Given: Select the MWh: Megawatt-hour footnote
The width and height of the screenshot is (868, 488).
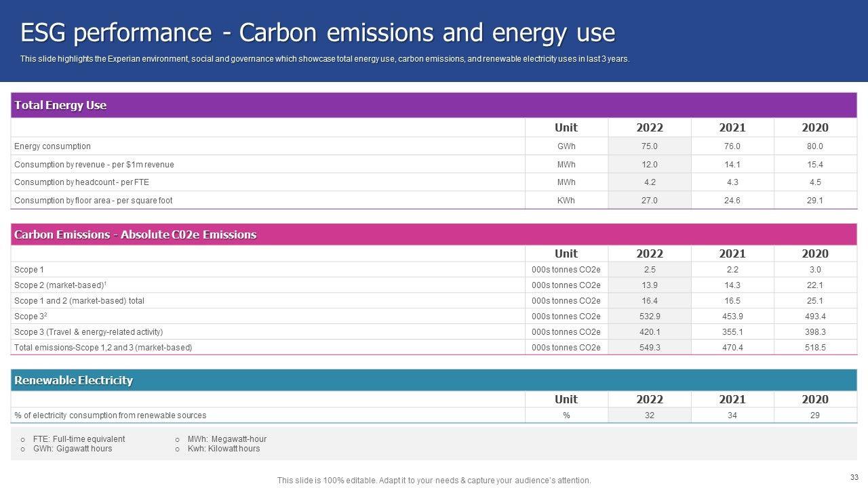Looking at the screenshot, I should tap(226, 439).
